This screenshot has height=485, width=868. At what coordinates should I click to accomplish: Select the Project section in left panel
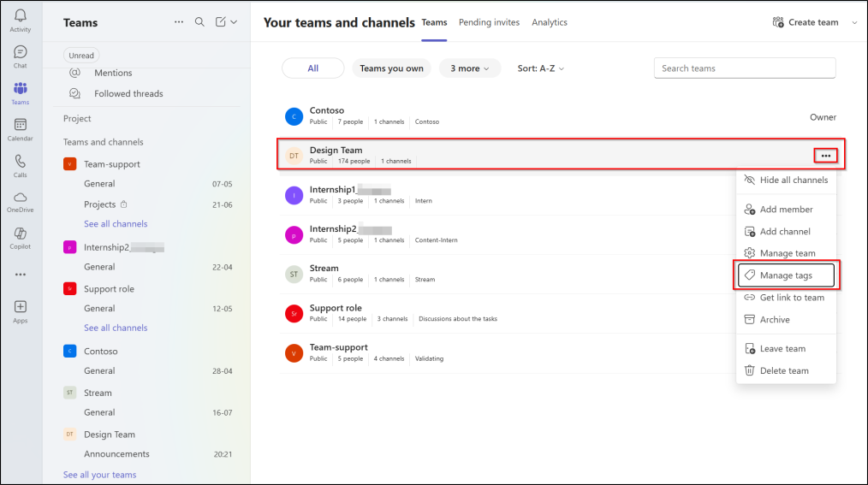pos(77,118)
